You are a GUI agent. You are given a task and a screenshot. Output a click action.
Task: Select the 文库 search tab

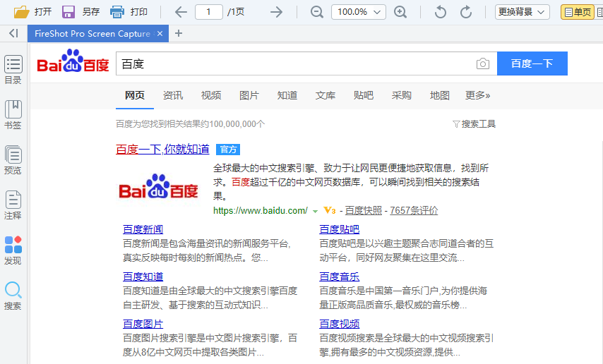click(326, 95)
